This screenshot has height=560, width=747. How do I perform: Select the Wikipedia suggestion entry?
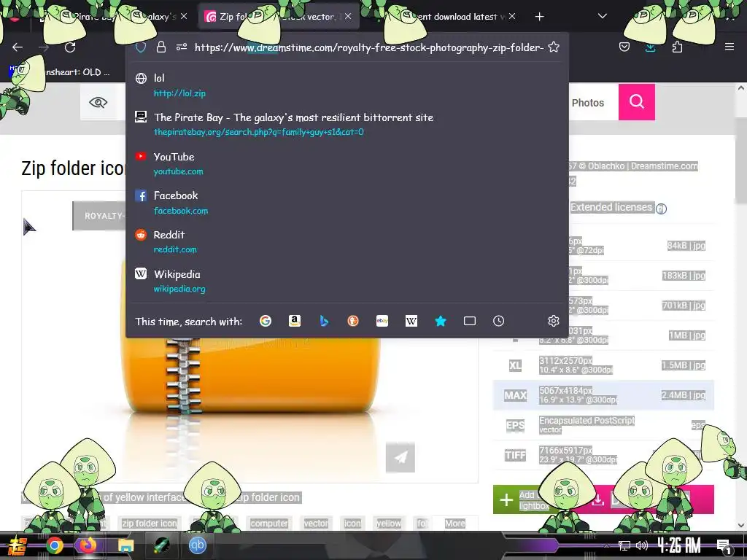tap(347, 281)
